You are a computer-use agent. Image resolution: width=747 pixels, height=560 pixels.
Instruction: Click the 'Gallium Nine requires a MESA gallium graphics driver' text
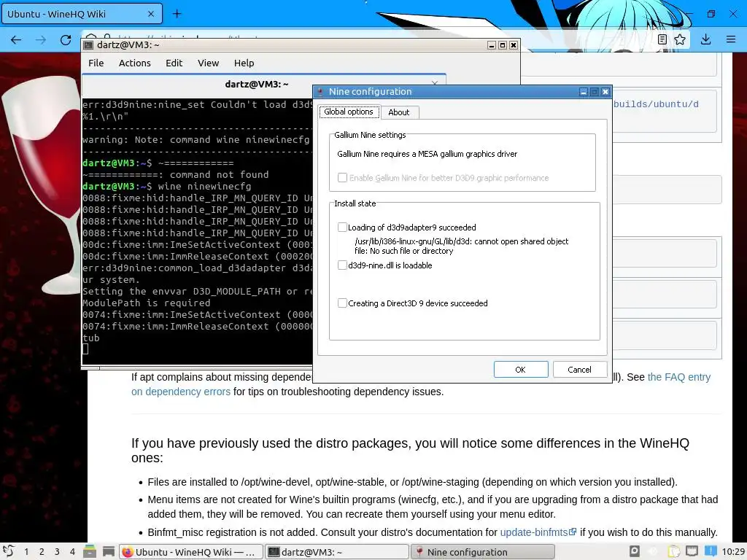coord(427,154)
